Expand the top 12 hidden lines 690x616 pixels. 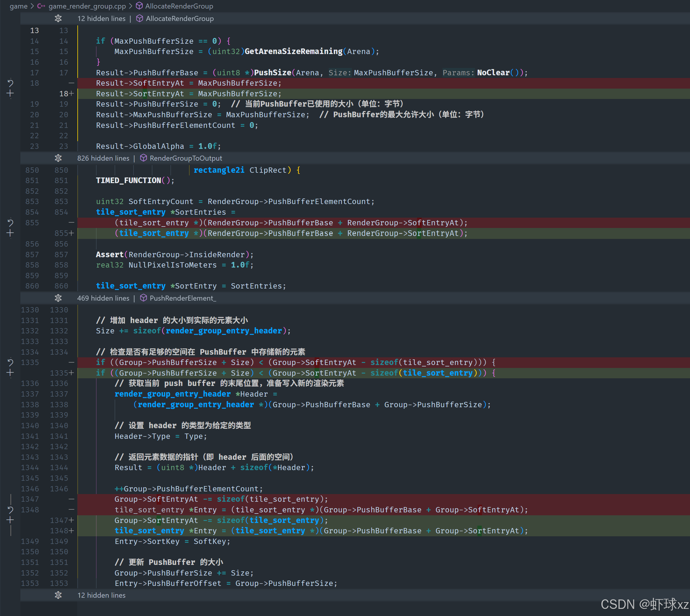58,19
